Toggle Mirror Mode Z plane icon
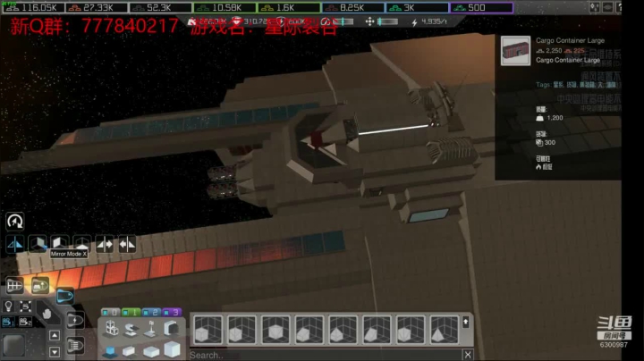Image resolution: width=644 pixels, height=361 pixels. (x=60, y=243)
